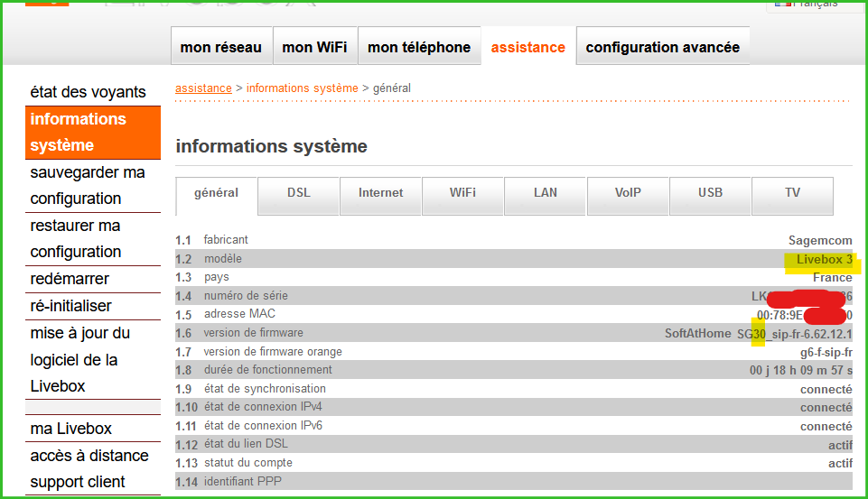Click the 00 j 18 h 09 m 57 s value
Viewport: 868px width, 499px height.
(801, 370)
